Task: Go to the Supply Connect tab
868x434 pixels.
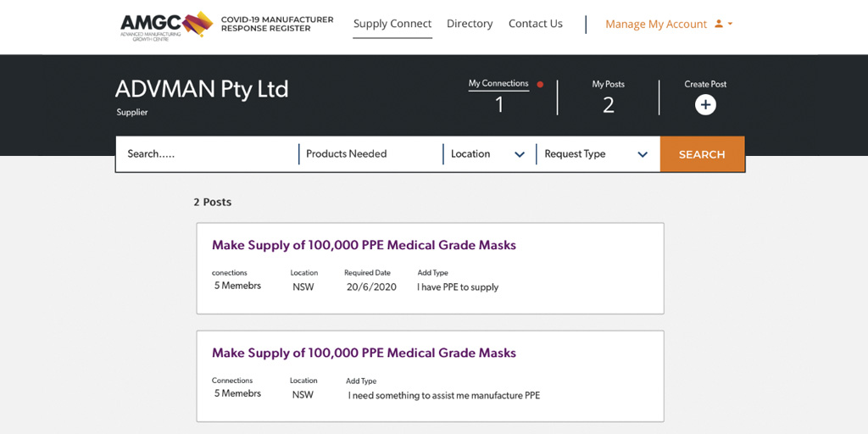Action: pos(392,24)
